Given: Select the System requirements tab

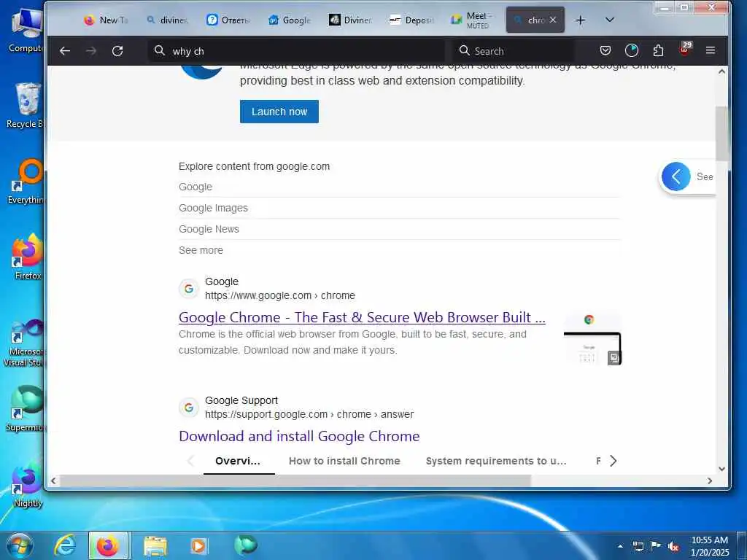Looking at the screenshot, I should [496, 461].
